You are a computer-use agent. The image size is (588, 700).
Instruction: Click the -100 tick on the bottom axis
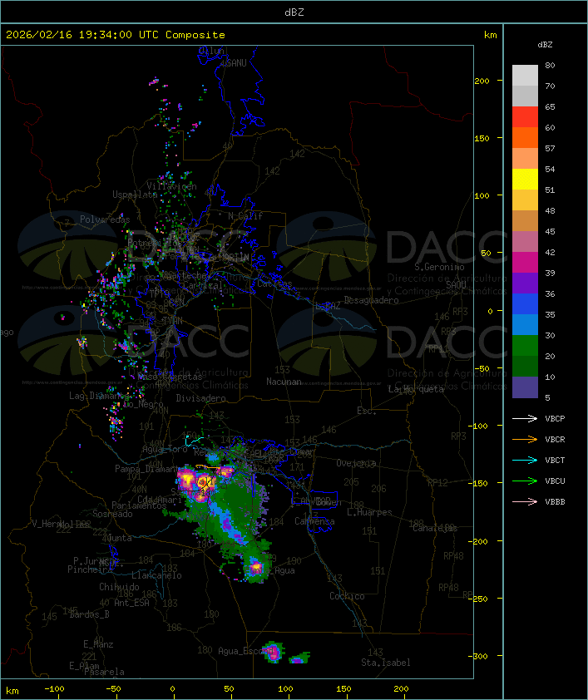click(x=54, y=689)
